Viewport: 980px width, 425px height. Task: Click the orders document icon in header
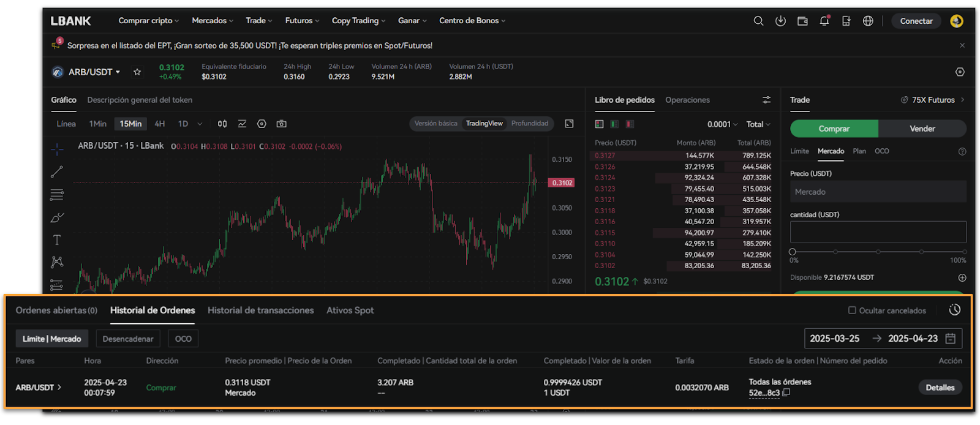846,21
